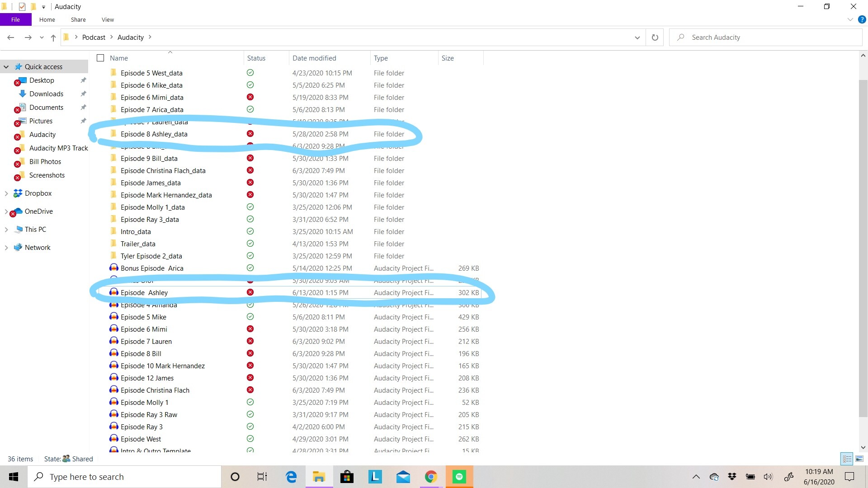Image resolution: width=868 pixels, height=488 pixels.
Task: Click the Back navigation button
Action: click(10, 38)
